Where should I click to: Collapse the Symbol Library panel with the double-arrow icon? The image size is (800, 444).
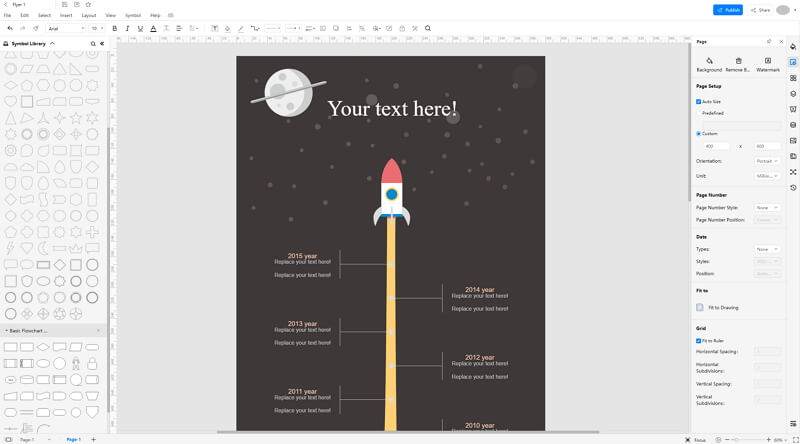[102, 44]
